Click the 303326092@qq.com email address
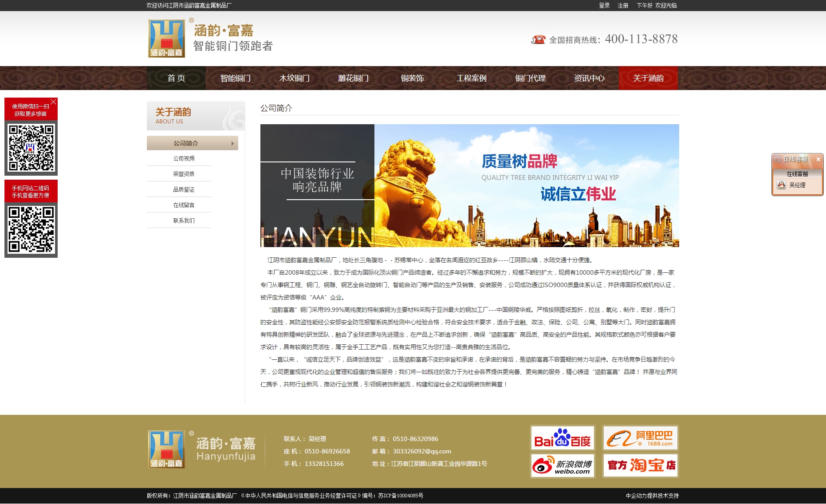The height and width of the screenshot is (504, 826). coord(422,451)
